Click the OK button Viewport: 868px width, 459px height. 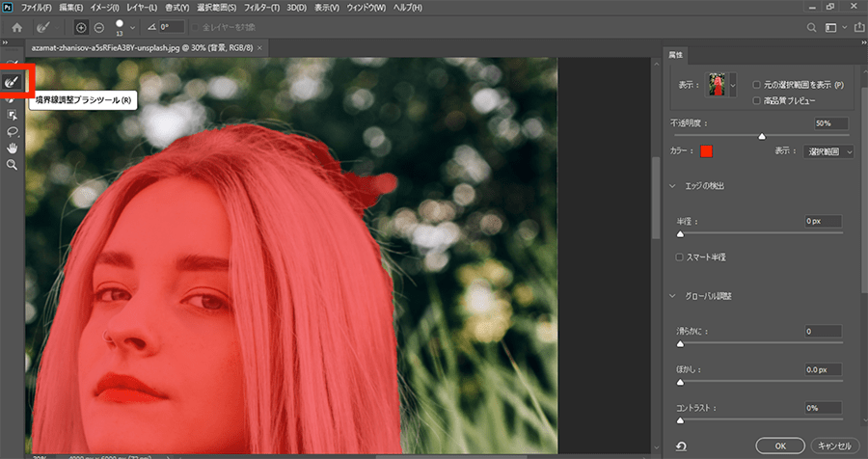coord(781,445)
